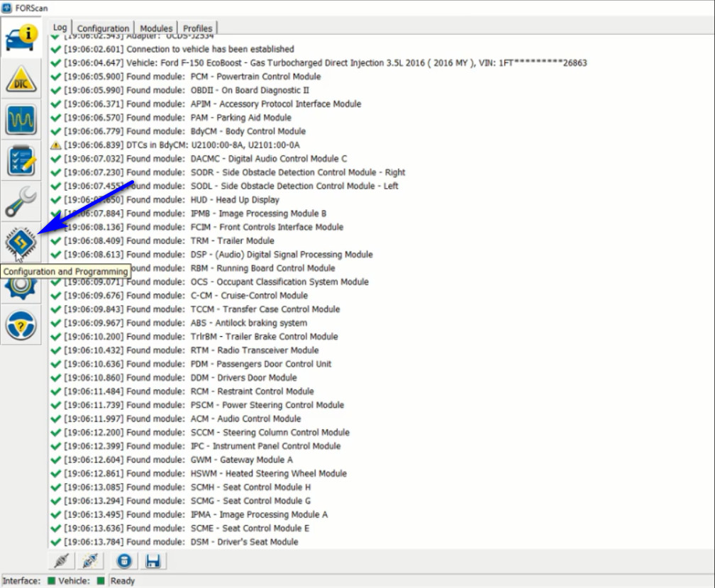Select the TrlrBM Trailer Brake Control line

point(194,336)
